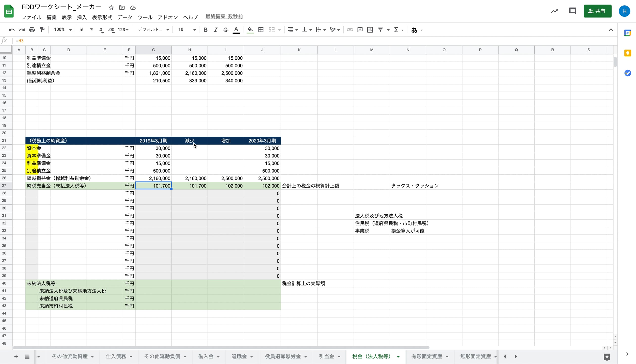The image size is (636, 364).
Task: Open comment history icon at top right
Action: [572, 11]
